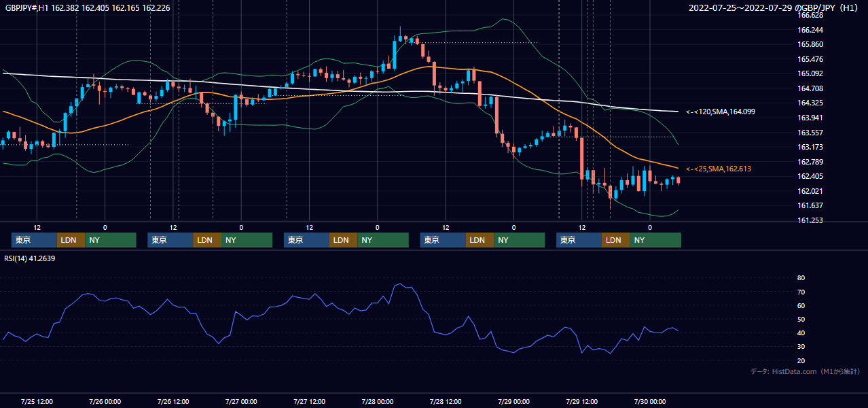Click the LDN session block for 7/25

(71, 240)
